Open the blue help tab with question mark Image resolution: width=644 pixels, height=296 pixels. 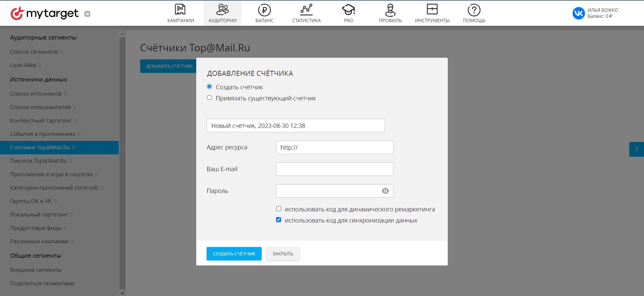click(636, 149)
